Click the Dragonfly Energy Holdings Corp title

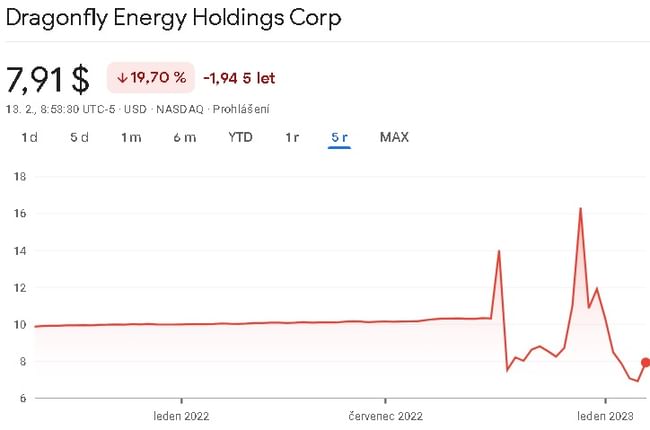pos(173,18)
